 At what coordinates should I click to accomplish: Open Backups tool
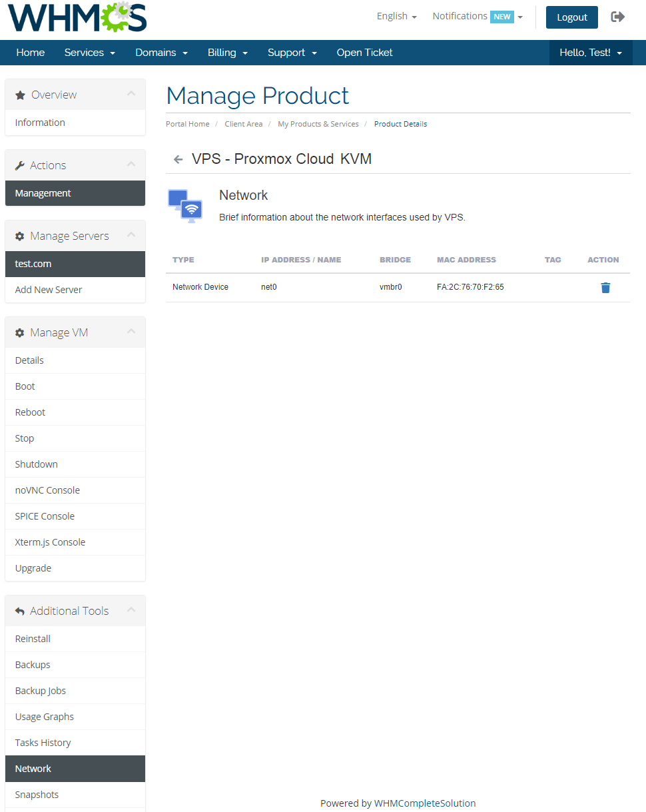(x=75, y=665)
